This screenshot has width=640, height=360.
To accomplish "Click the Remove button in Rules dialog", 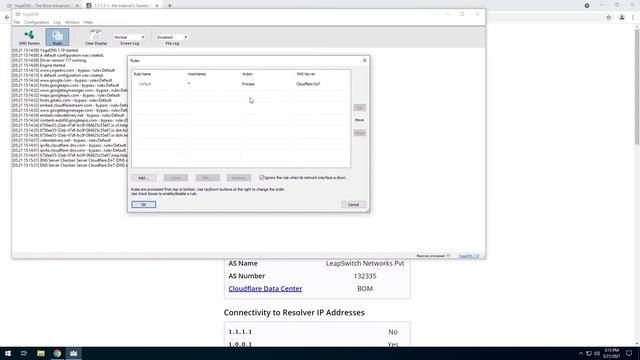I will (x=239, y=178).
